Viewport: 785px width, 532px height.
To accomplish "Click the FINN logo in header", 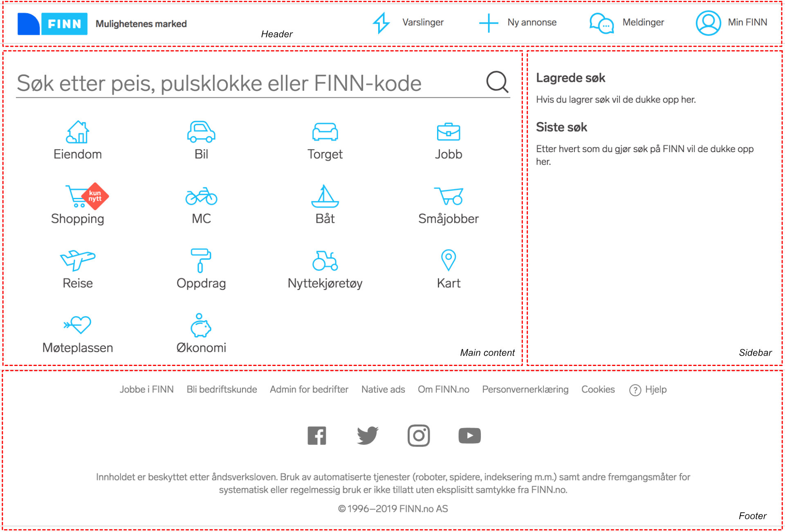I will click(x=52, y=24).
